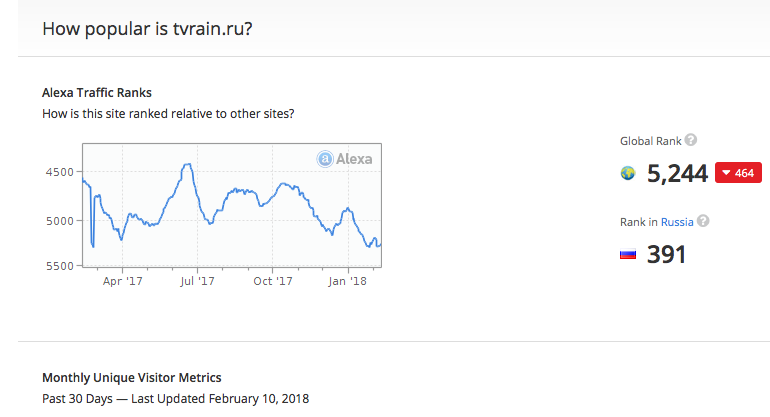This screenshot has height=417, width=770.
Task: Click the Jan '18 axis label
Action: 347,281
